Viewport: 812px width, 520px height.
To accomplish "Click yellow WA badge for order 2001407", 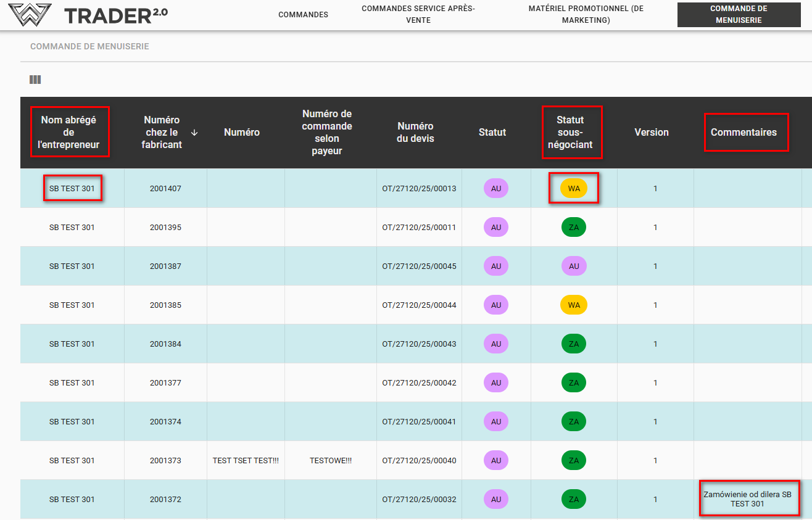I will (x=574, y=189).
